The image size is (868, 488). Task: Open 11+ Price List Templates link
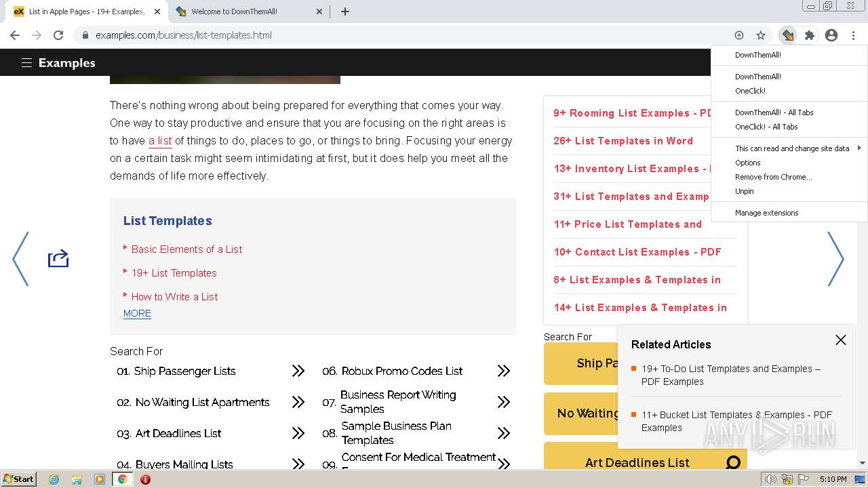pyautogui.click(x=628, y=224)
